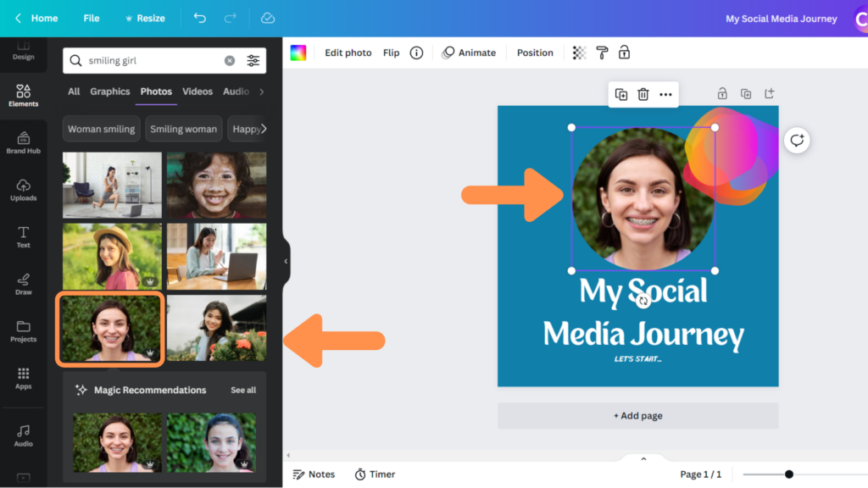Switch to the Graphics tab
This screenshot has width=868, height=488.
pos(109,91)
